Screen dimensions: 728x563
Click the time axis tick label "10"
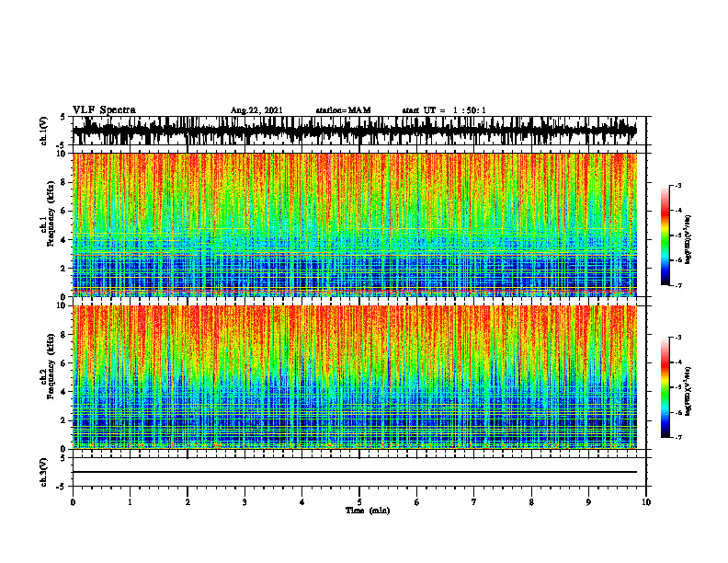point(646,502)
